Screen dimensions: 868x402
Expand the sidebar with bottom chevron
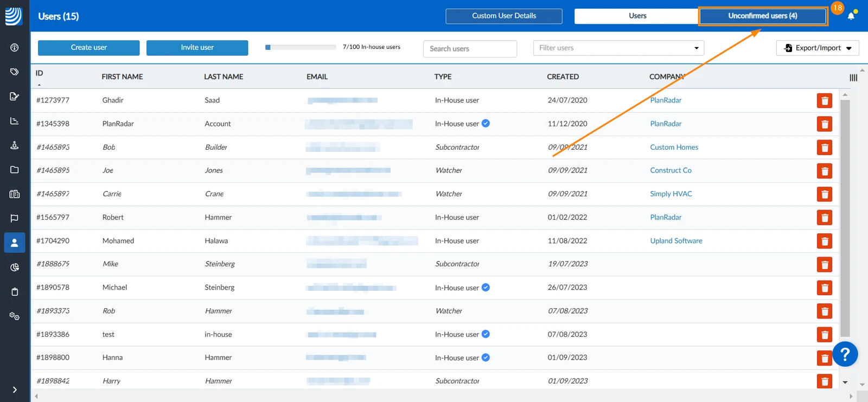point(15,390)
